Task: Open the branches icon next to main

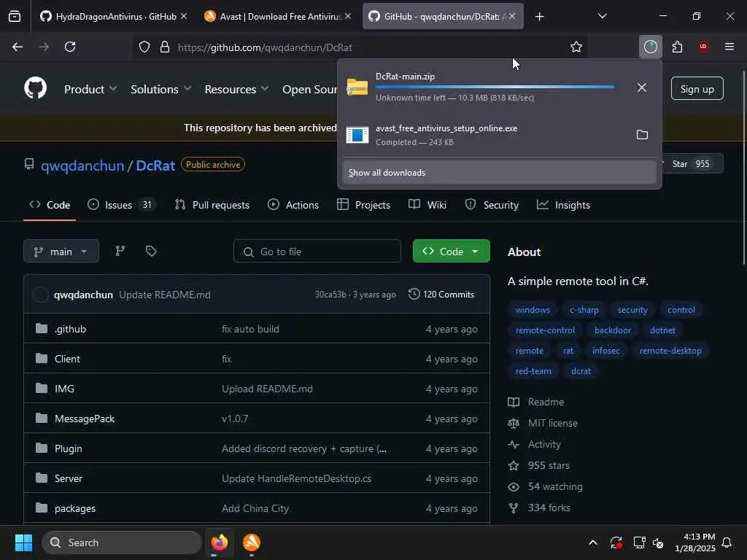Action: point(120,251)
